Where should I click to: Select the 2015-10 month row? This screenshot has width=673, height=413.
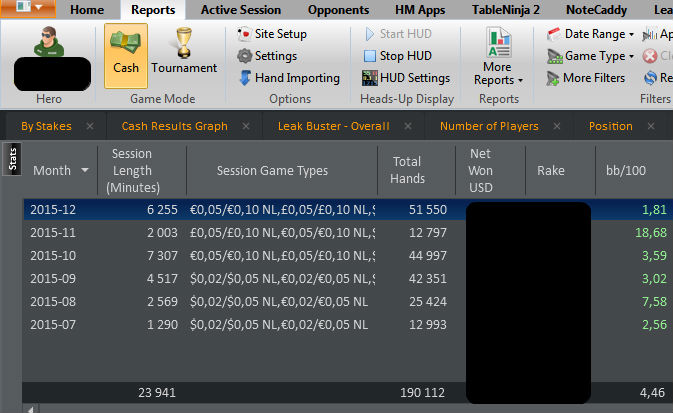348,256
